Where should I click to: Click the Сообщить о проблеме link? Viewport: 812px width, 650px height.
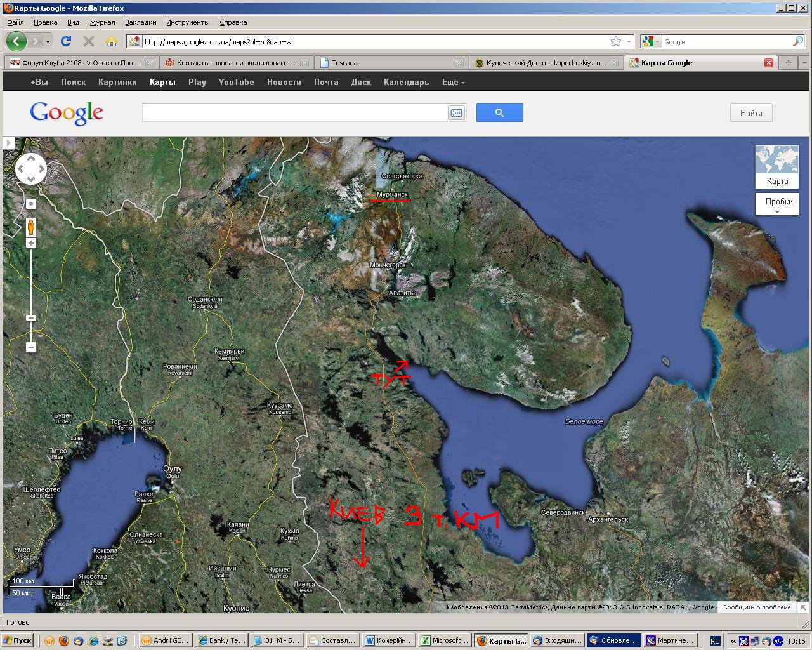(x=757, y=607)
